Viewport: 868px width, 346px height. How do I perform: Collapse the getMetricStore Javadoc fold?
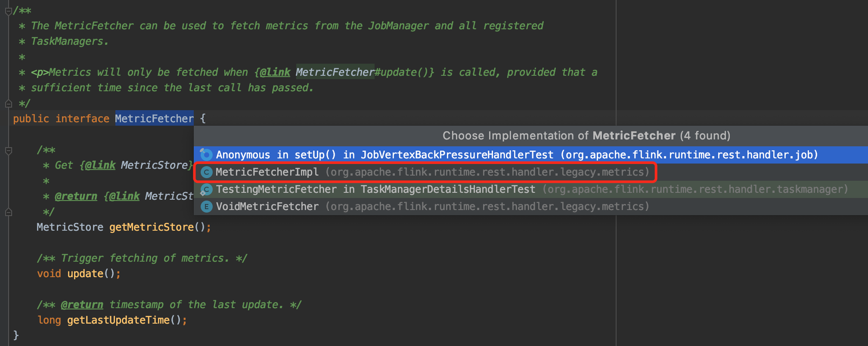click(8, 151)
